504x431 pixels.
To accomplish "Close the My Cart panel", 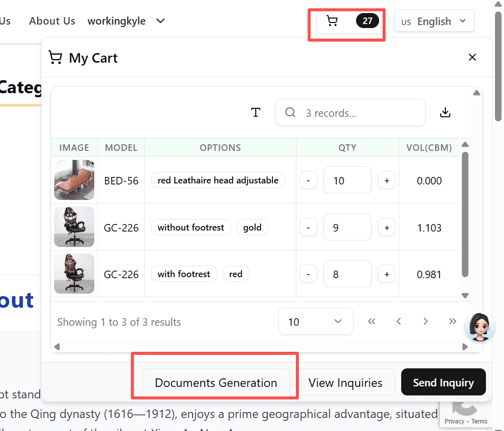I will coord(472,58).
